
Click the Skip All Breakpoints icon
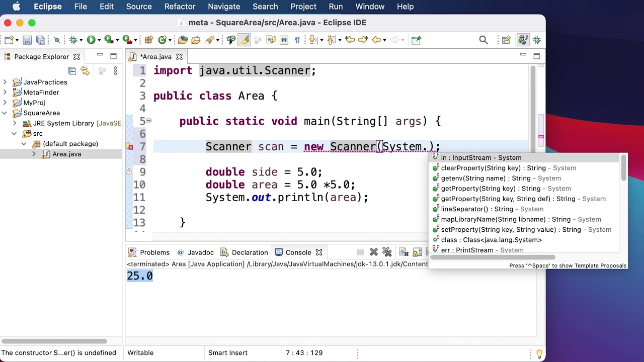tap(57, 40)
